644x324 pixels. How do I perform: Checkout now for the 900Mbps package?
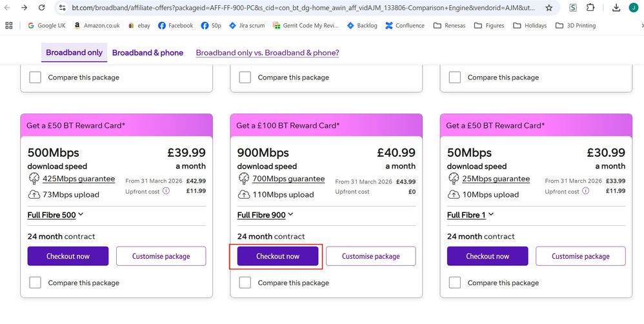click(x=277, y=256)
